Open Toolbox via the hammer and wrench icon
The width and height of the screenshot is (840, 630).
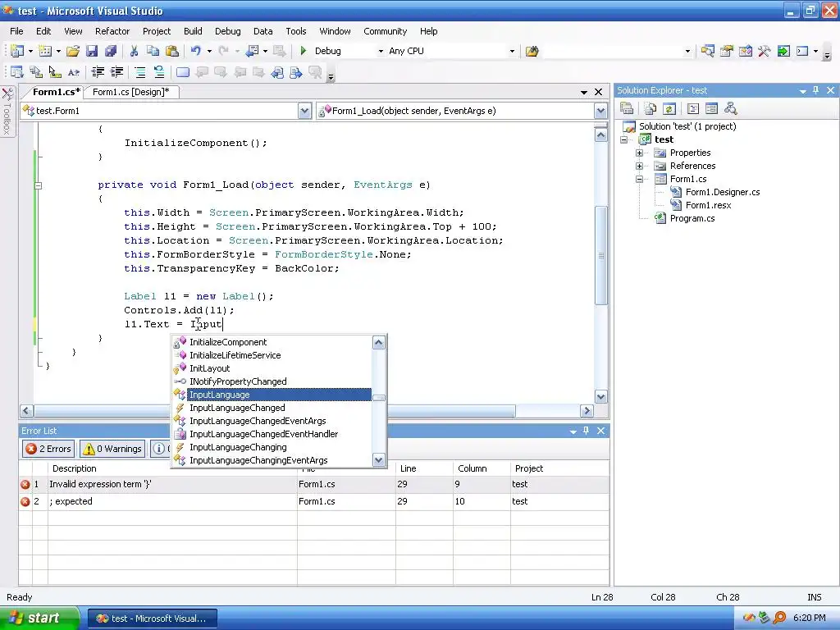click(x=765, y=51)
